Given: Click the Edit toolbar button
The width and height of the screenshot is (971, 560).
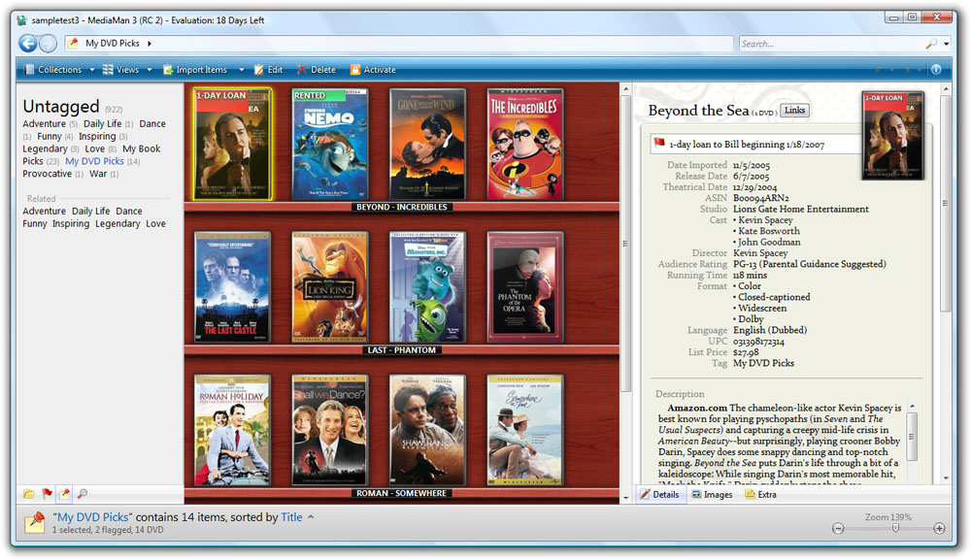Looking at the screenshot, I should (x=269, y=70).
